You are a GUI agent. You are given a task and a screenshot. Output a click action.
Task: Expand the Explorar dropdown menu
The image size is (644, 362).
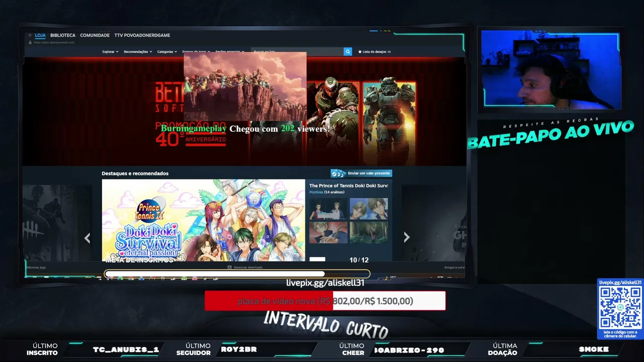coord(110,52)
